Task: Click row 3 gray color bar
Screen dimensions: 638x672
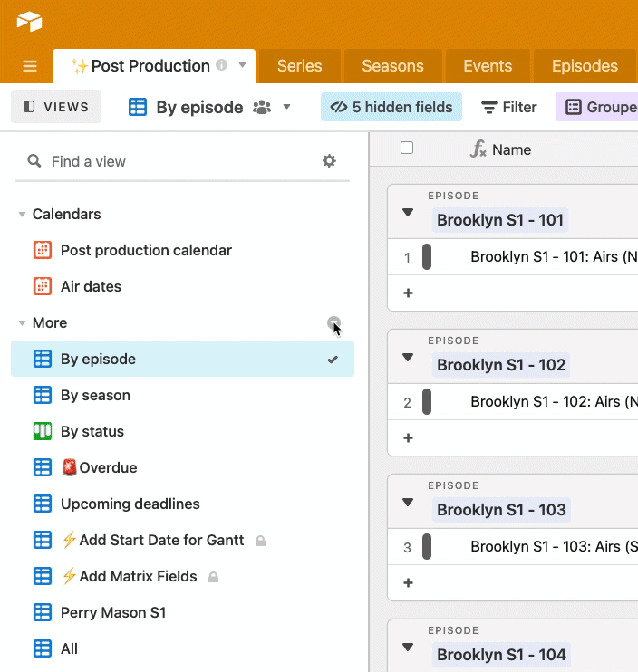Action: click(427, 546)
